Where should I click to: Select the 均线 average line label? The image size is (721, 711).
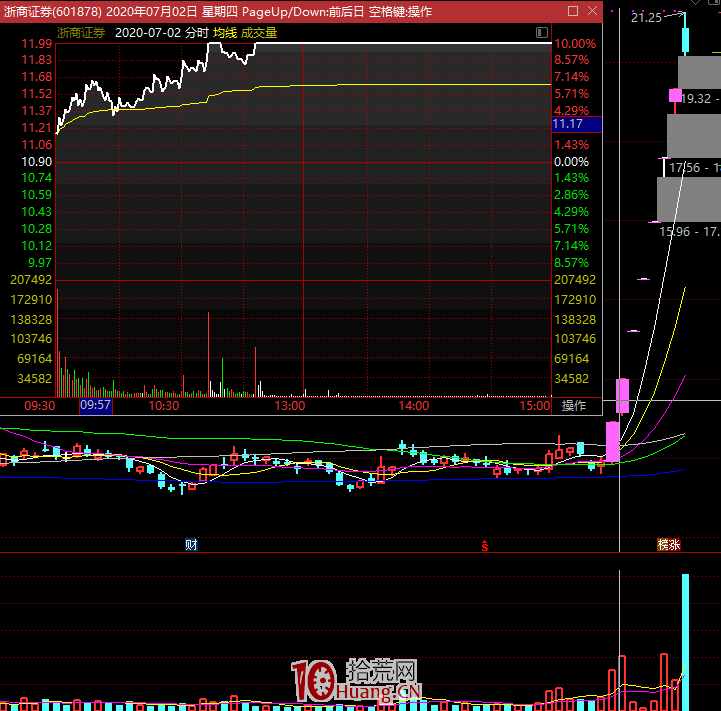(x=225, y=33)
